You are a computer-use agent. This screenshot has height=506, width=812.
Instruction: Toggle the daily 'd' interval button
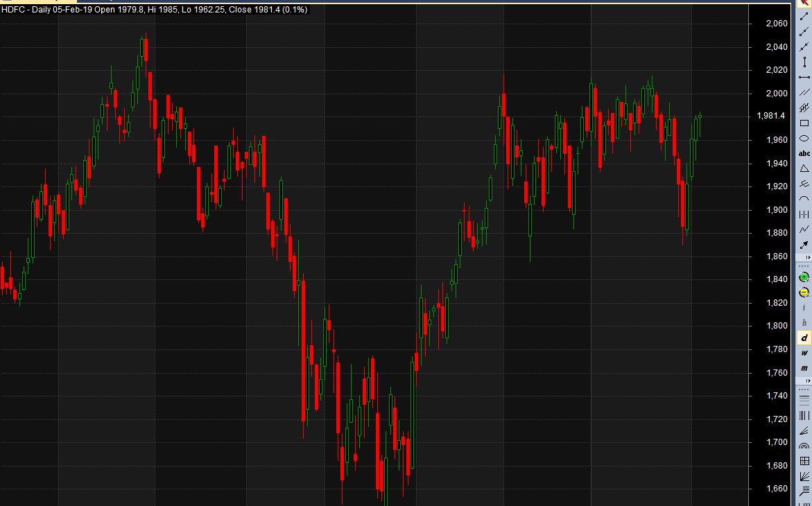click(x=804, y=338)
